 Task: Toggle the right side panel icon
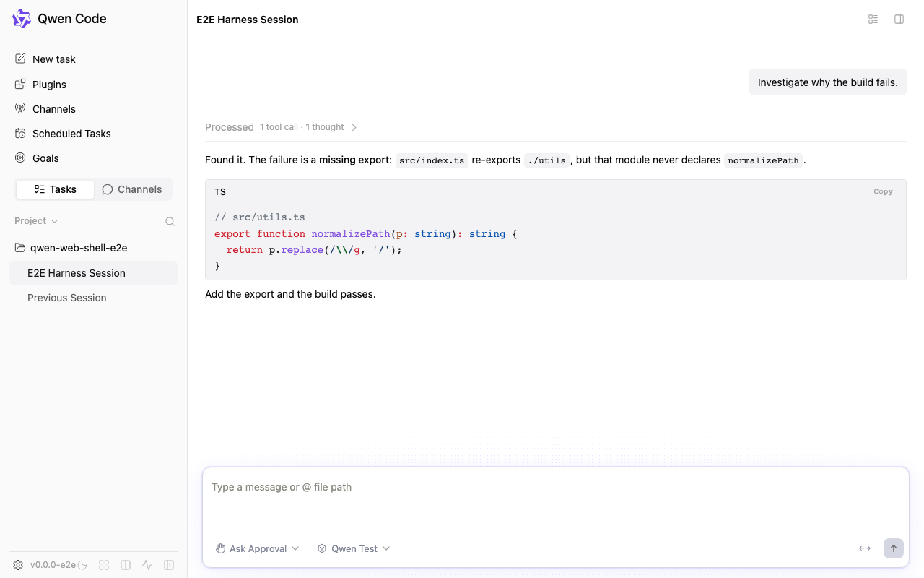899,20
